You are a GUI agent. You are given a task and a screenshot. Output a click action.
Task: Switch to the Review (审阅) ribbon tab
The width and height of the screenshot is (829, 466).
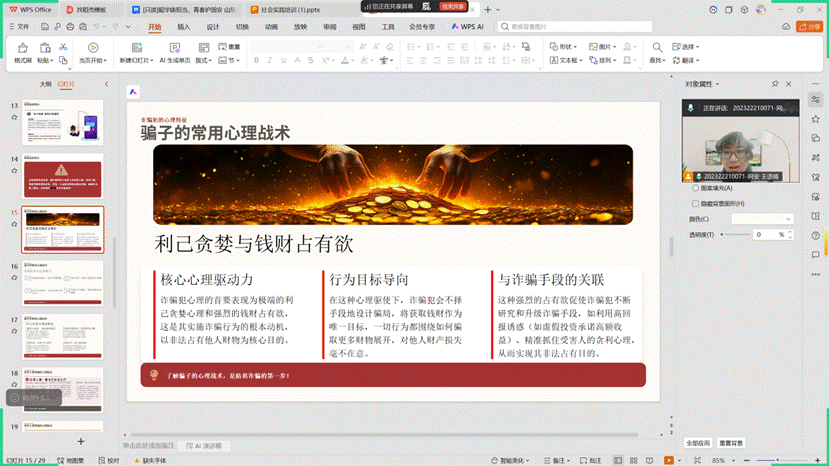[329, 27]
